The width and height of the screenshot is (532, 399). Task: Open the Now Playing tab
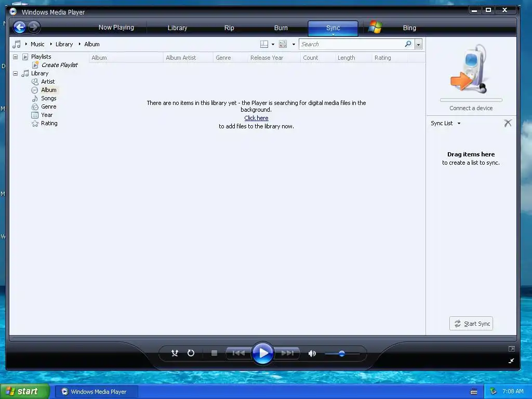click(x=116, y=28)
